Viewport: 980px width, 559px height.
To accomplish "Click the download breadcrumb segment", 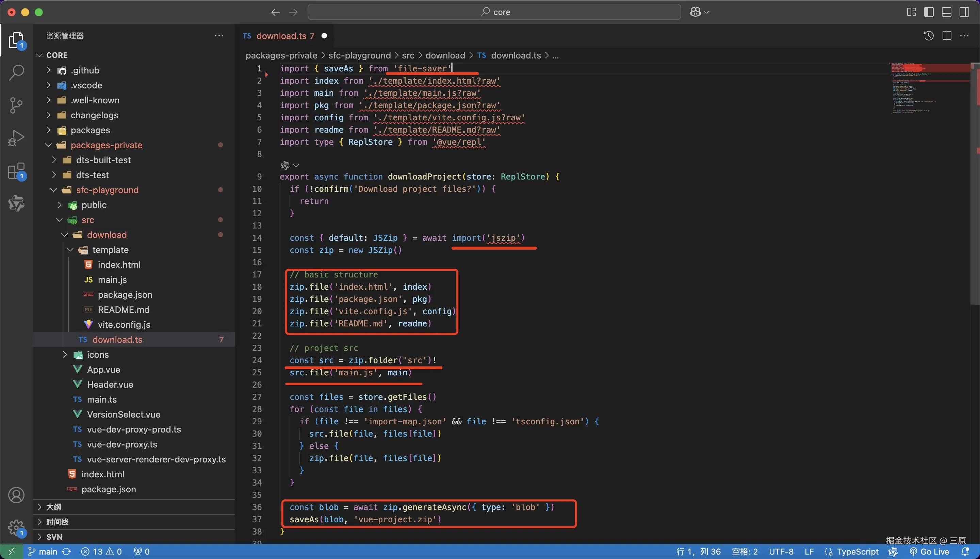I will coord(445,55).
